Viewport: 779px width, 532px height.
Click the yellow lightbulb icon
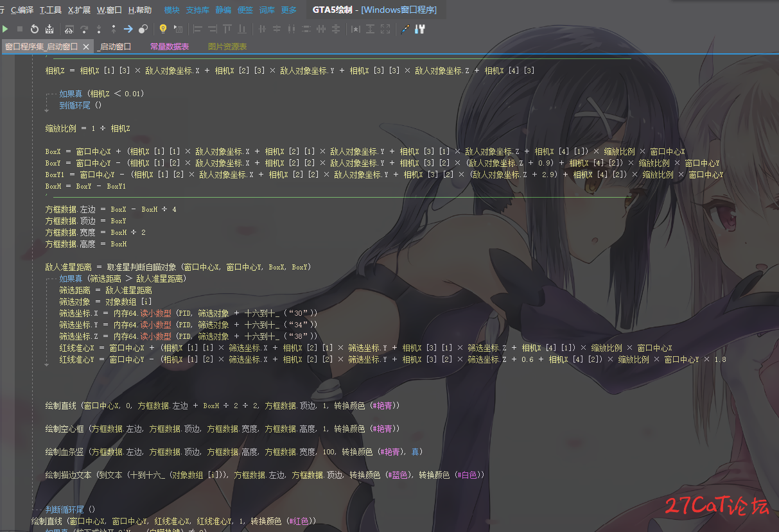(163, 29)
